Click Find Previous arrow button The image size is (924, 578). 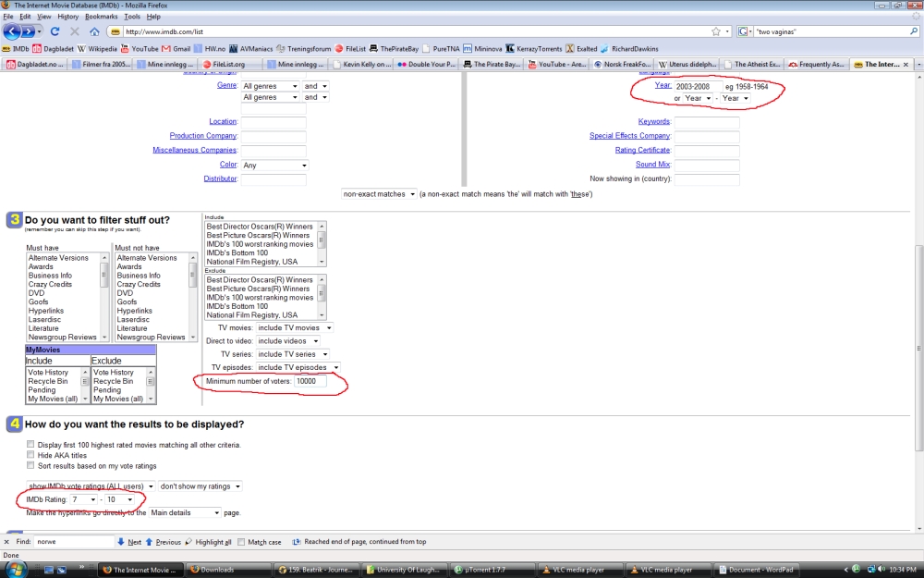tap(164, 541)
